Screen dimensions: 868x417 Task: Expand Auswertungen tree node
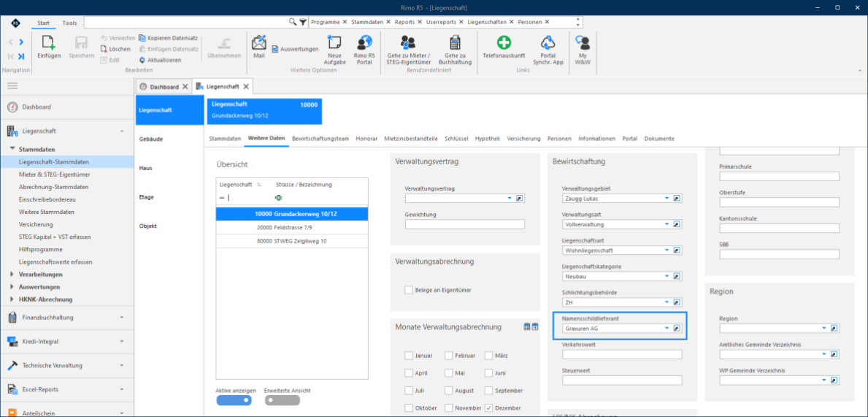click(x=12, y=287)
